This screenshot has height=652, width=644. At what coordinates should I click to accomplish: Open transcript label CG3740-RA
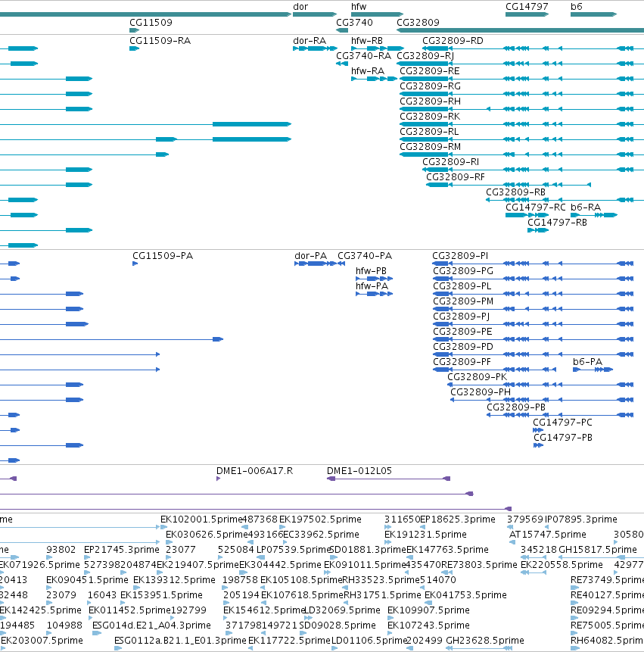[363, 56]
